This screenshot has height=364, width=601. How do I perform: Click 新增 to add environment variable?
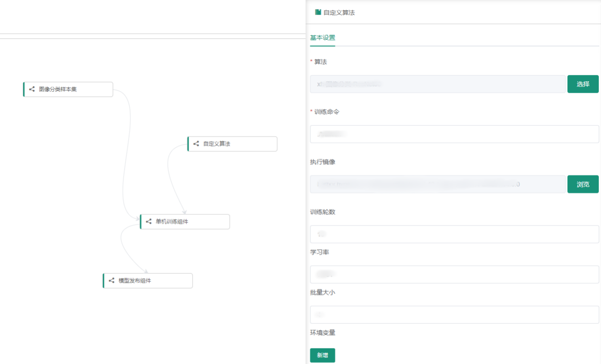[x=322, y=356]
